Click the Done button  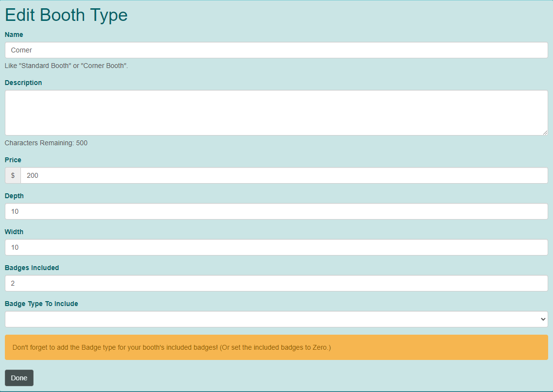(x=19, y=378)
